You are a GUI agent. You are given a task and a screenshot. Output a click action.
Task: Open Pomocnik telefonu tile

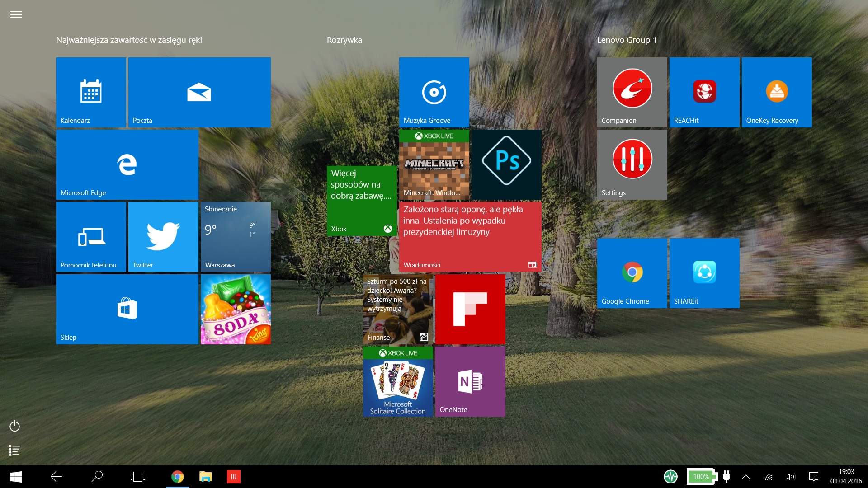click(x=91, y=237)
